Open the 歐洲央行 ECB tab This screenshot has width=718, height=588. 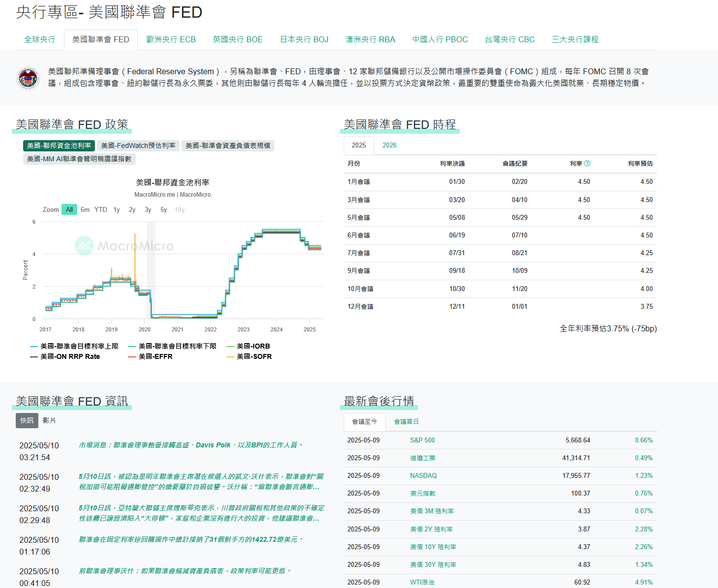click(171, 39)
